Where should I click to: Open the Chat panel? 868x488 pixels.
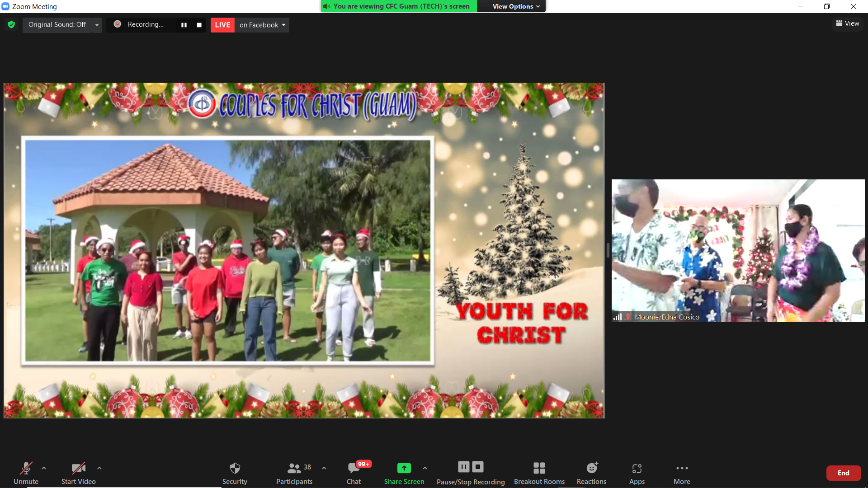(x=354, y=473)
